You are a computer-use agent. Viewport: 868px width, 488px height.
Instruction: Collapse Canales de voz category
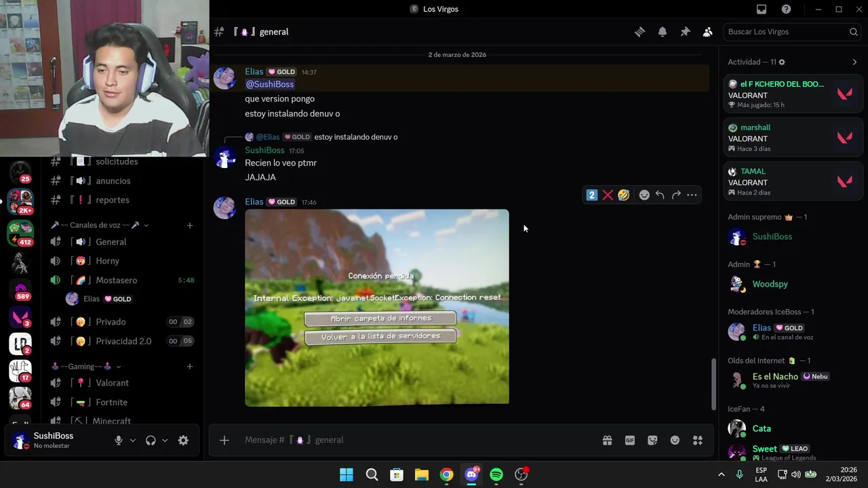point(100,225)
